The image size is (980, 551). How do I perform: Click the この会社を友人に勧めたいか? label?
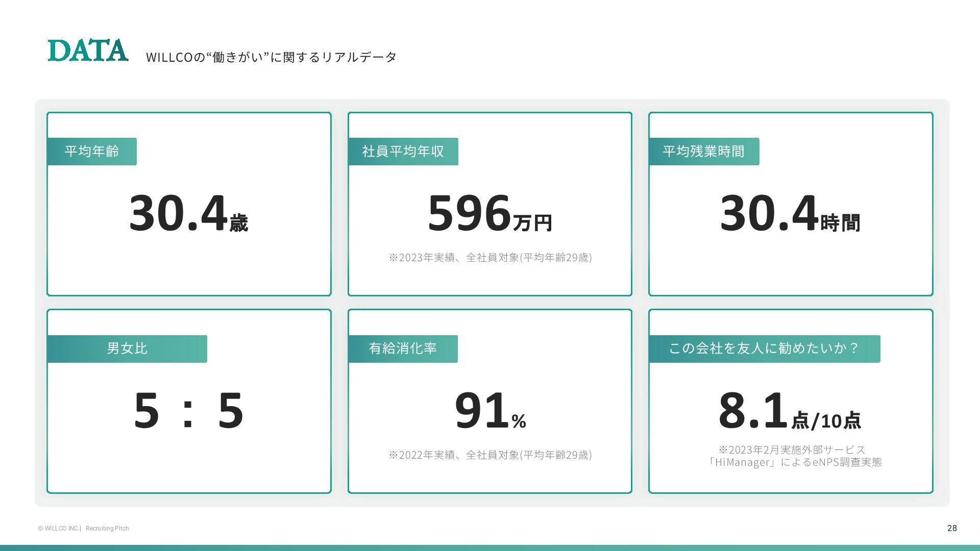tap(764, 348)
